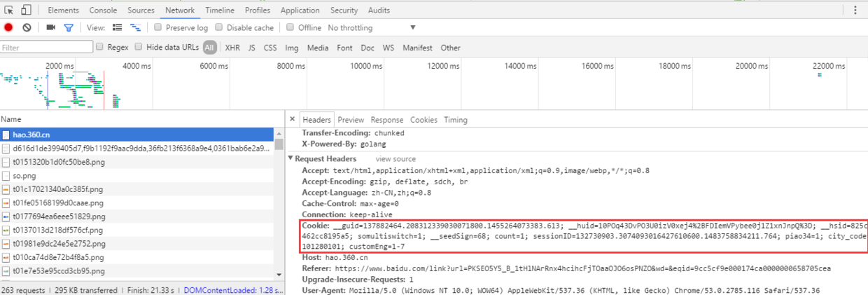868x295 pixels.
Task: Open the Timeline tab
Action: click(x=220, y=11)
